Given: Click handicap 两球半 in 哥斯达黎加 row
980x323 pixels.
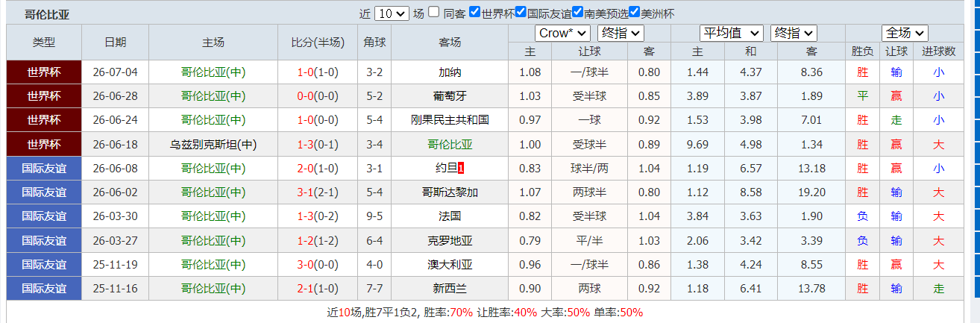Looking at the screenshot, I should click(x=589, y=192).
